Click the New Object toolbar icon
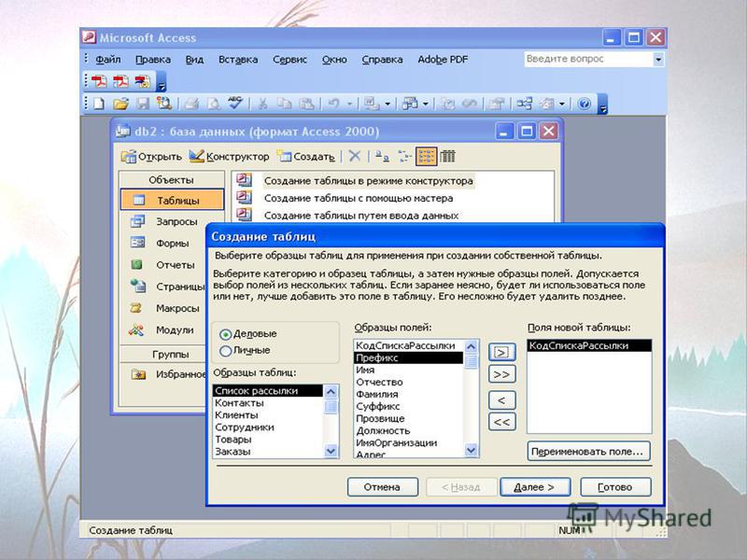This screenshot has width=747, height=560. [547, 104]
